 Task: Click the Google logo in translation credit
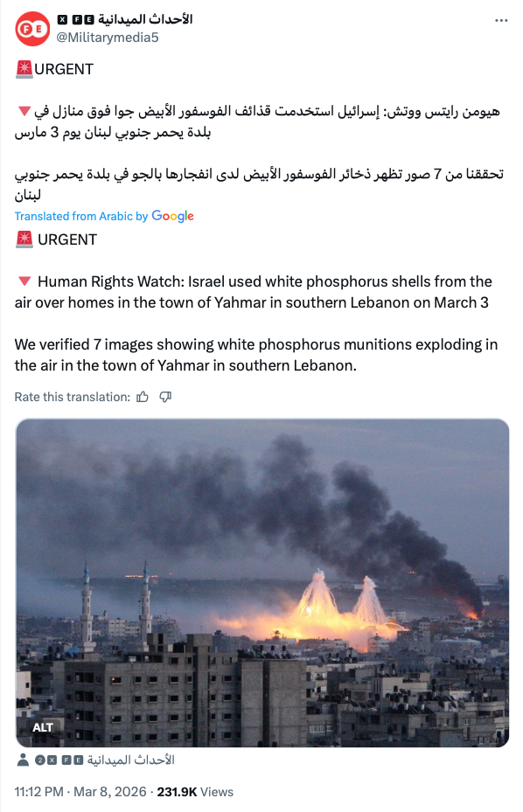point(172,217)
